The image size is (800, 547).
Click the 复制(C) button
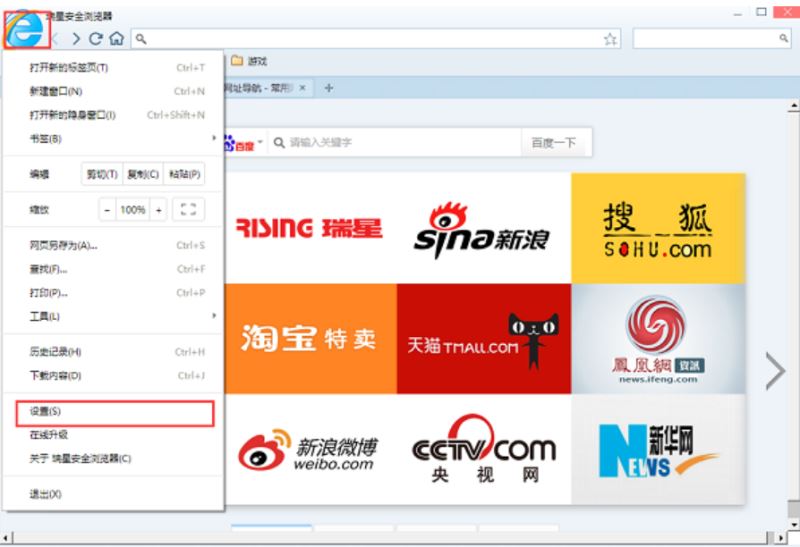[x=143, y=175]
